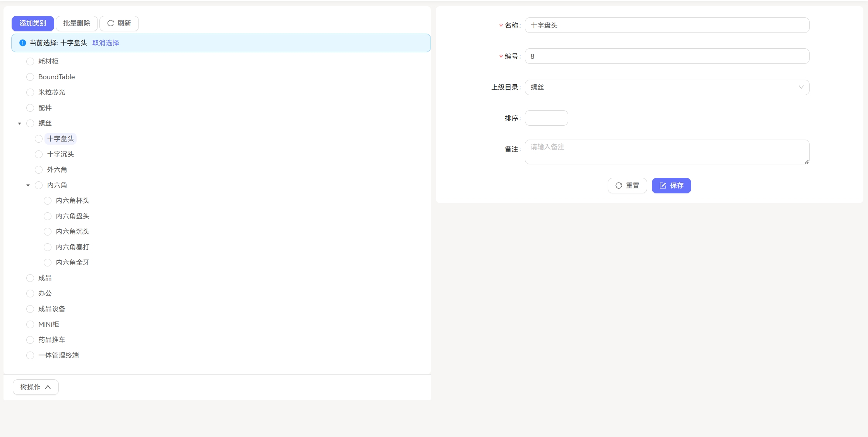
Task: Select the 配件 radio button
Action: [30, 108]
